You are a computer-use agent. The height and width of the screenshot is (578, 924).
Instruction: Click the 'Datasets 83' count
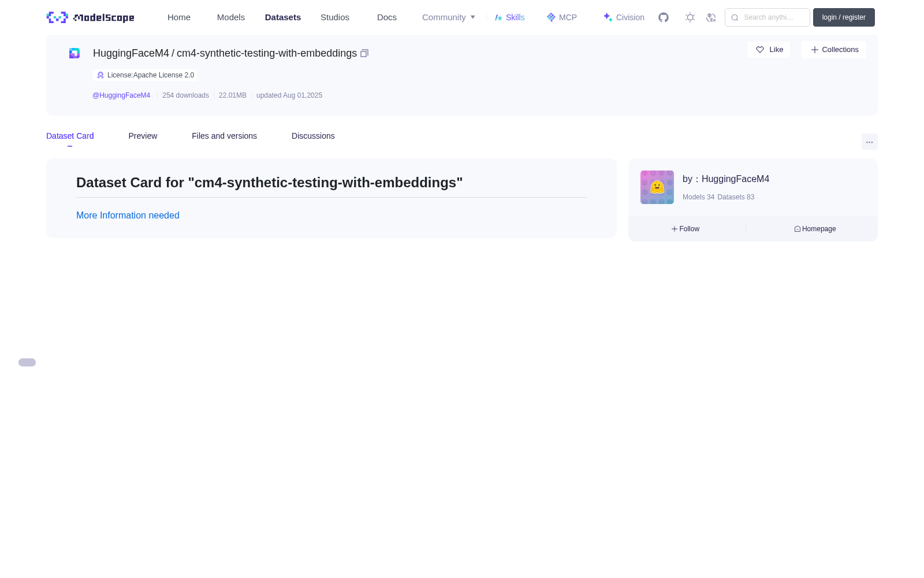pyautogui.click(x=736, y=197)
